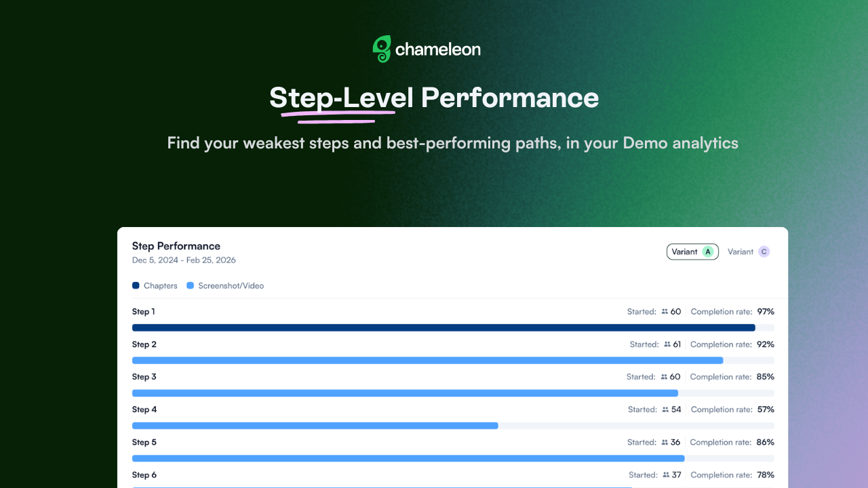Click the chameleon brand name text

(x=437, y=49)
